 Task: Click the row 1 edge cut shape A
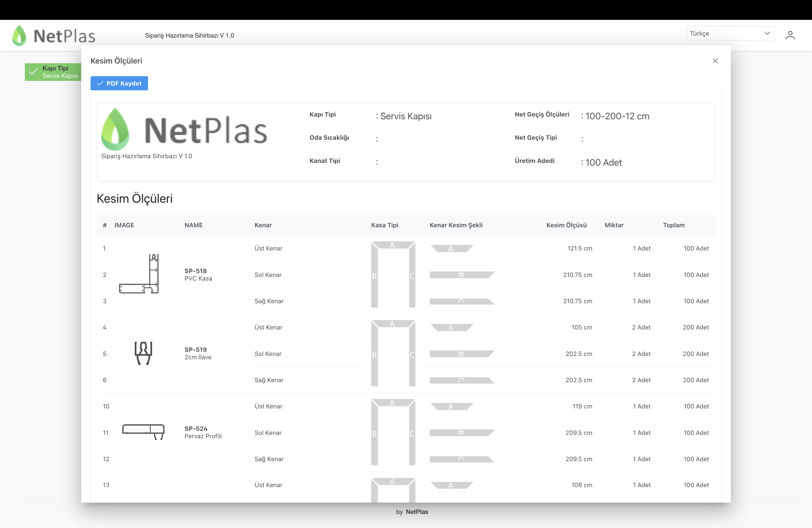click(451, 248)
